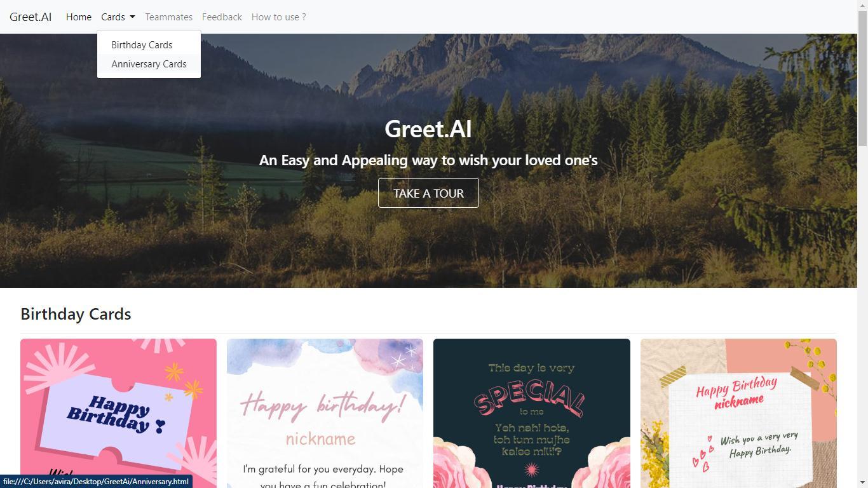The image size is (868, 488).
Task: Click the Birthday Cards section heading
Action: point(76,314)
